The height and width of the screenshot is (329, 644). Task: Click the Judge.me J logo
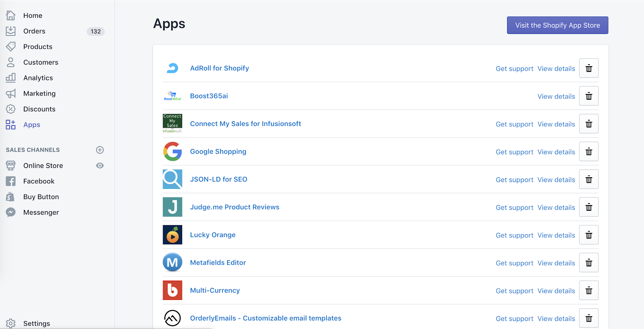click(172, 207)
